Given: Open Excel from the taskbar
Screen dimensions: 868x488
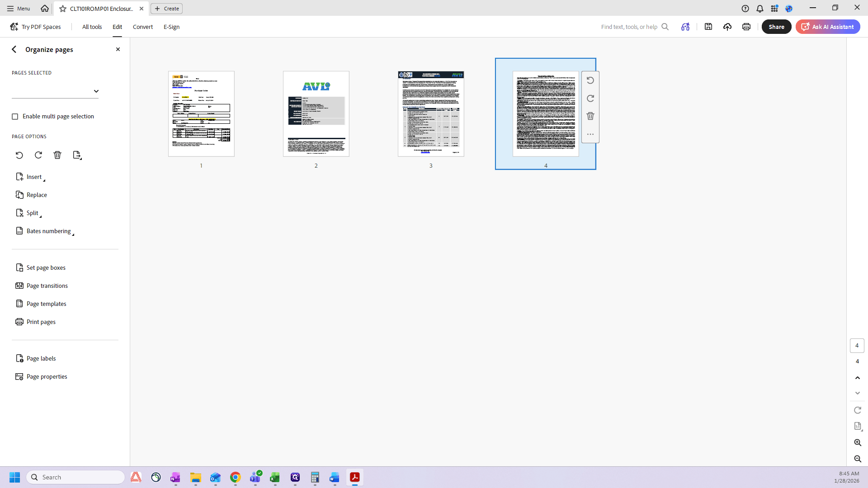Looking at the screenshot, I should [275, 478].
